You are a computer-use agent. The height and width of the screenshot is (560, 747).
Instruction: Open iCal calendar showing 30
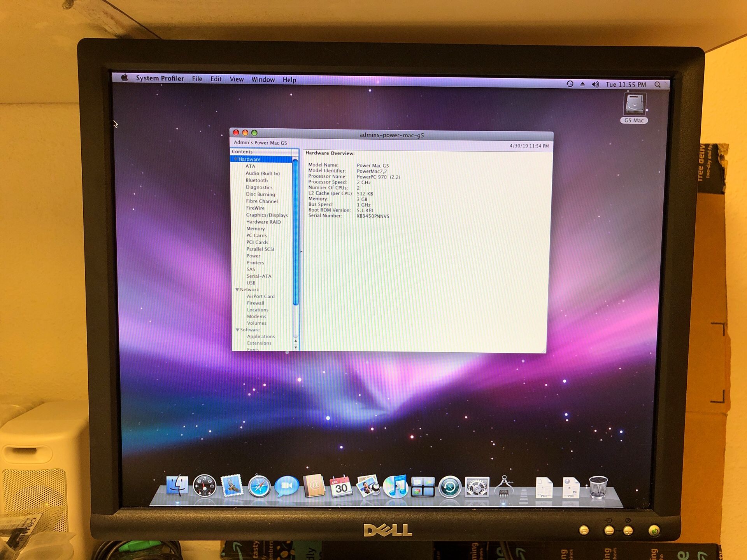pyautogui.click(x=341, y=486)
